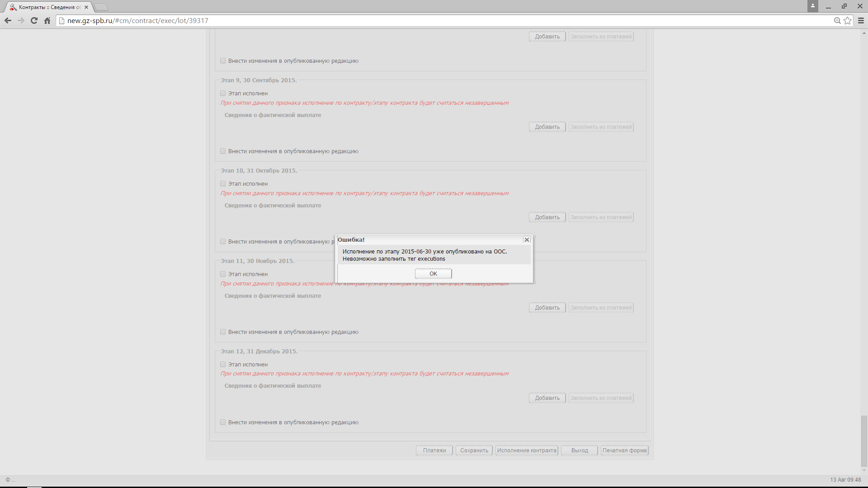Go to browser home page icon
This screenshot has width=868, height=488.
click(47, 21)
